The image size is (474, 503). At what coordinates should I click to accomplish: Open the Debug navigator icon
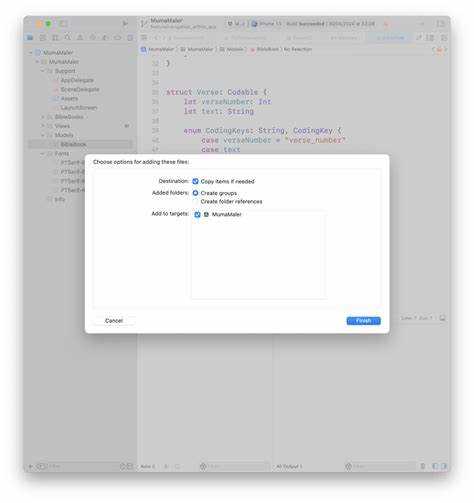click(x=105, y=38)
